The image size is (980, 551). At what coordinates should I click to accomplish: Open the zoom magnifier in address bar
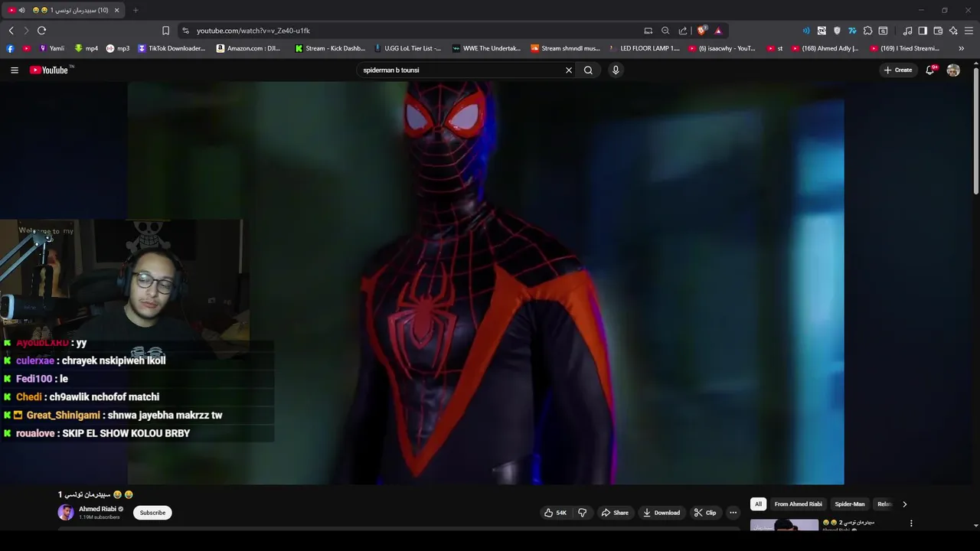pos(665,31)
